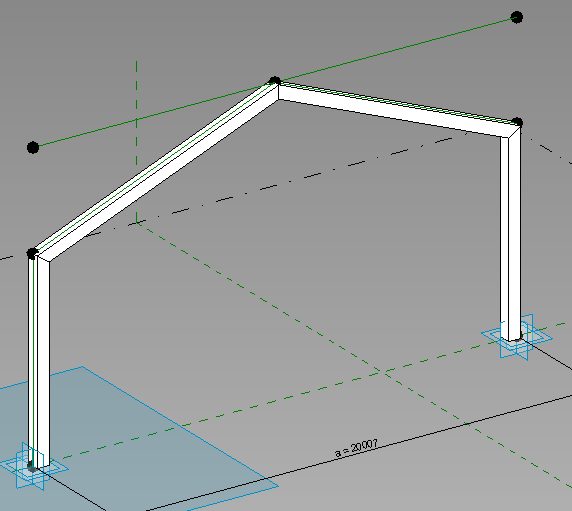Pick the vertical green dashed reference line
572x511 pixels.
pyautogui.click(x=136, y=142)
